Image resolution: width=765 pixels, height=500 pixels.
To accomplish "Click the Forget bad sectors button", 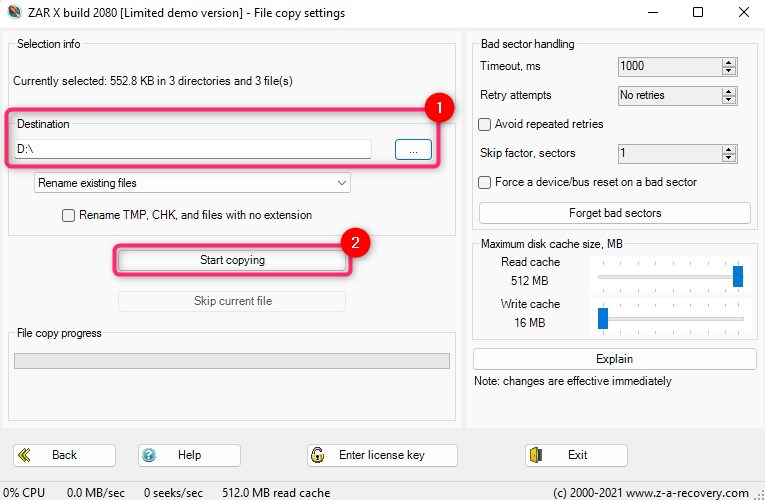I will tap(614, 213).
